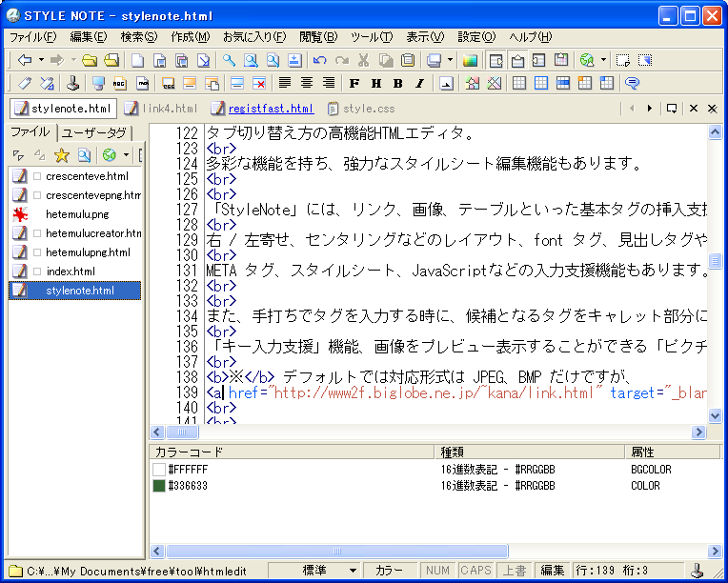
Task: Check the box beside crescenteve.html
Action: [x=37, y=176]
